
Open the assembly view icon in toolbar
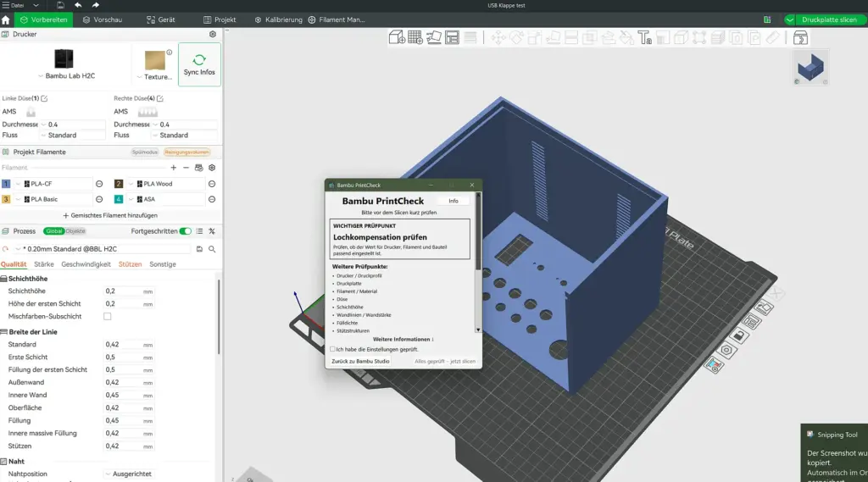click(x=800, y=37)
